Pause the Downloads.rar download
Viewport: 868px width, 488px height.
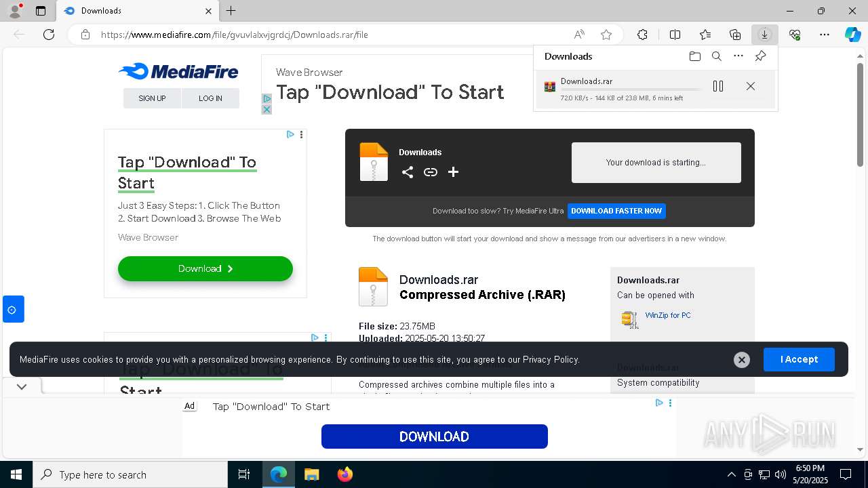[718, 86]
